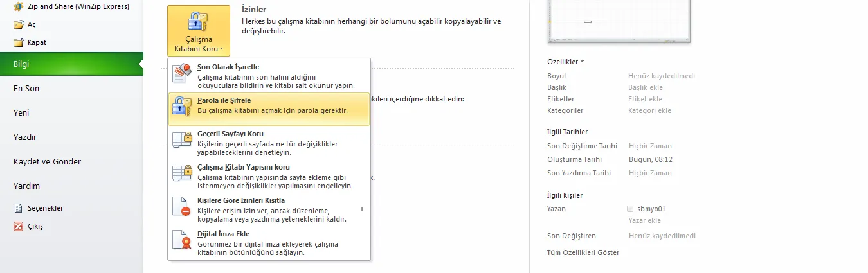This screenshot has height=273, width=868.
Task: Click the Başlık ekle title field
Action: point(645,87)
